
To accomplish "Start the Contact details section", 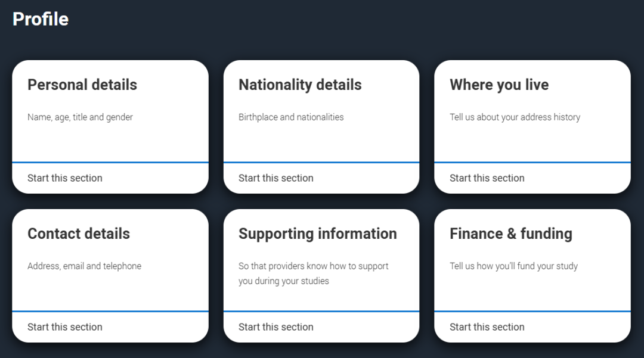I will 65,327.
